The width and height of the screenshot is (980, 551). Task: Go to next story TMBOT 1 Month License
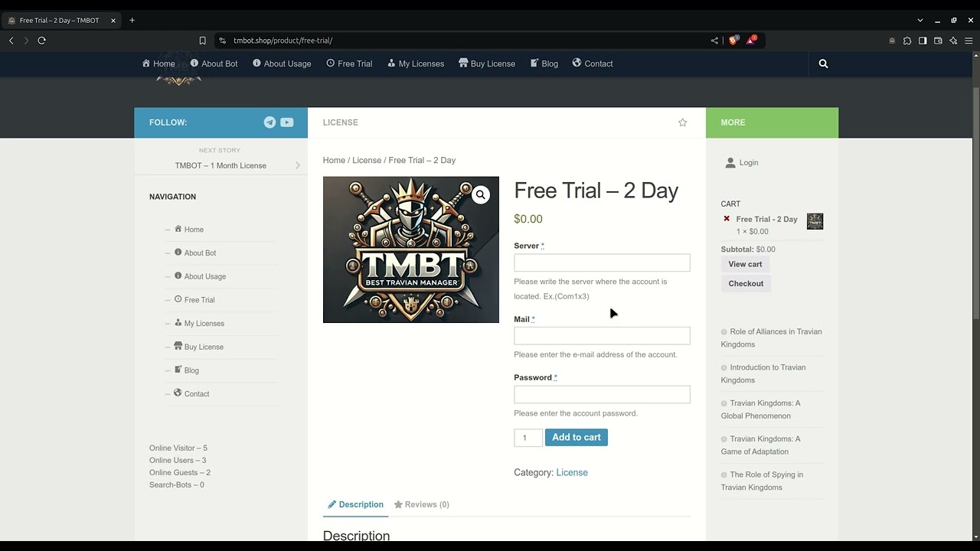220,165
